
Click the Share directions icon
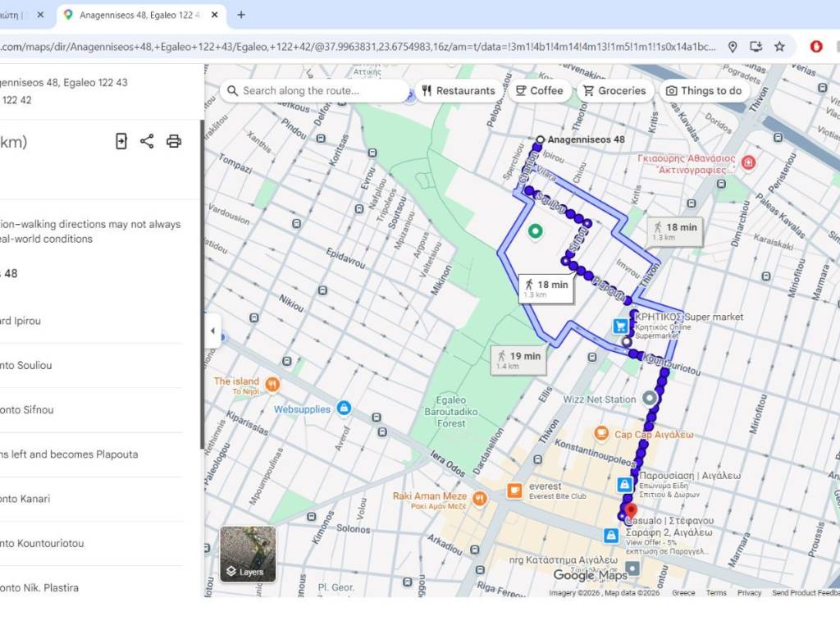pos(147,141)
